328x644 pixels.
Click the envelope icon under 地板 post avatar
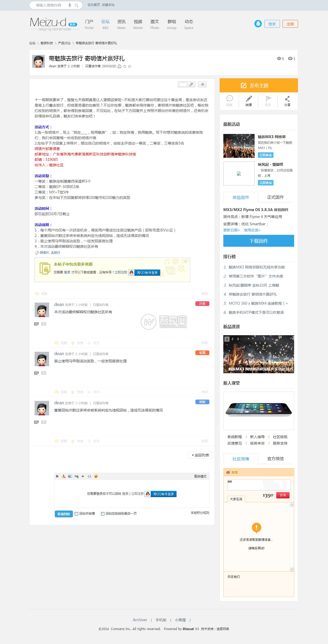click(x=44, y=422)
